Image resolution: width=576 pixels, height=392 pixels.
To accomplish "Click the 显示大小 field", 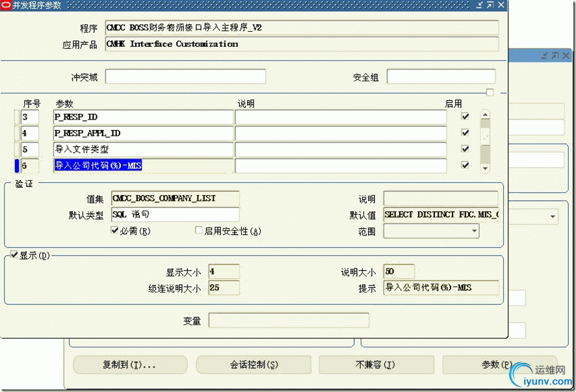I will tap(224, 272).
